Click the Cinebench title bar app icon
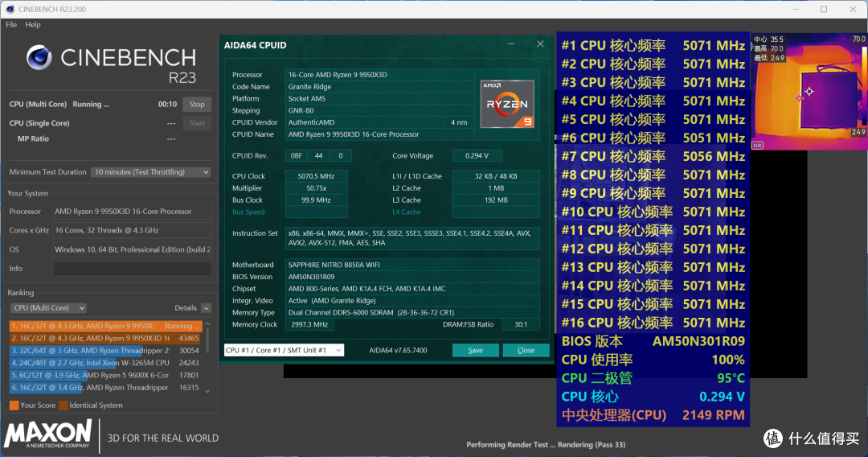868x457 pixels. (10, 9)
